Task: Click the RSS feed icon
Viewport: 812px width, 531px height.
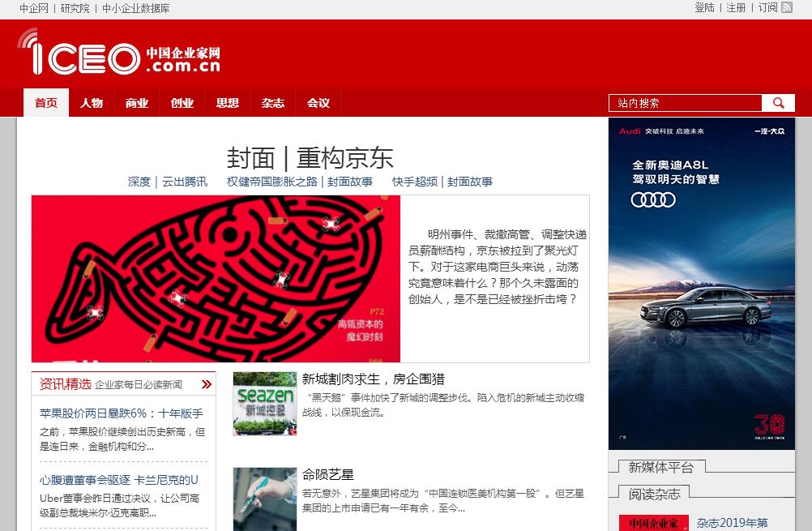Action: 786,7
